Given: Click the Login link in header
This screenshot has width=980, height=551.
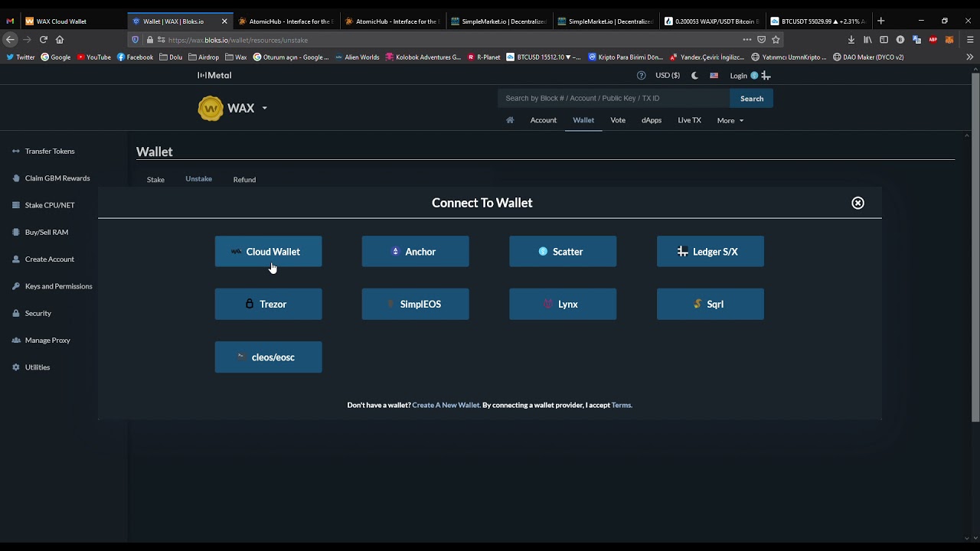Looking at the screenshot, I should click(x=738, y=75).
